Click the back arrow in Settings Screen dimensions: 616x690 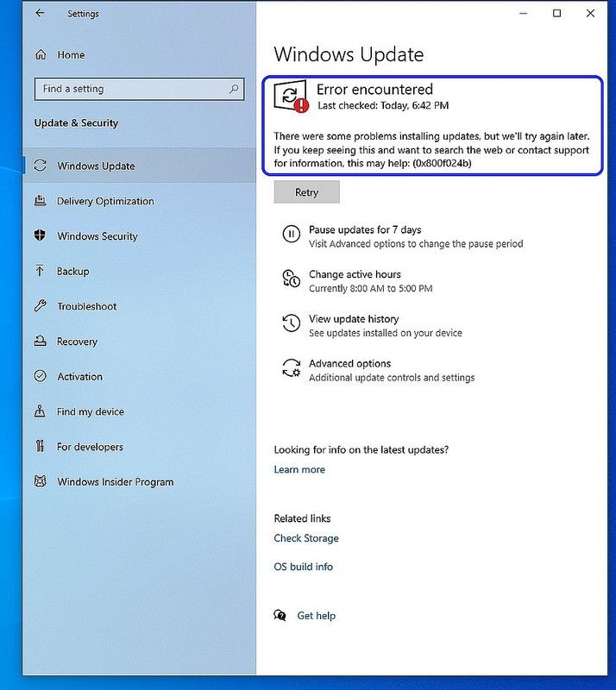coord(40,13)
